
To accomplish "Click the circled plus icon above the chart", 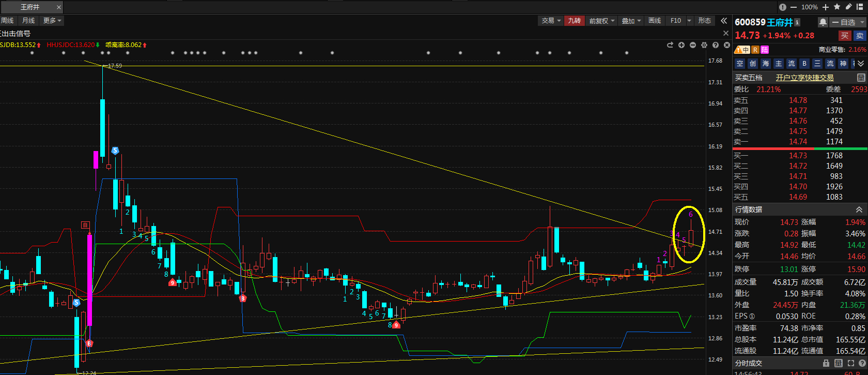I will point(681,45).
